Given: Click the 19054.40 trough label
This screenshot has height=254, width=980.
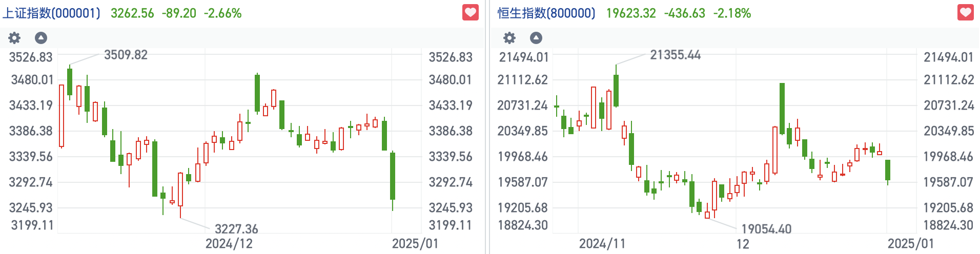Looking at the screenshot, I should (x=766, y=229).
